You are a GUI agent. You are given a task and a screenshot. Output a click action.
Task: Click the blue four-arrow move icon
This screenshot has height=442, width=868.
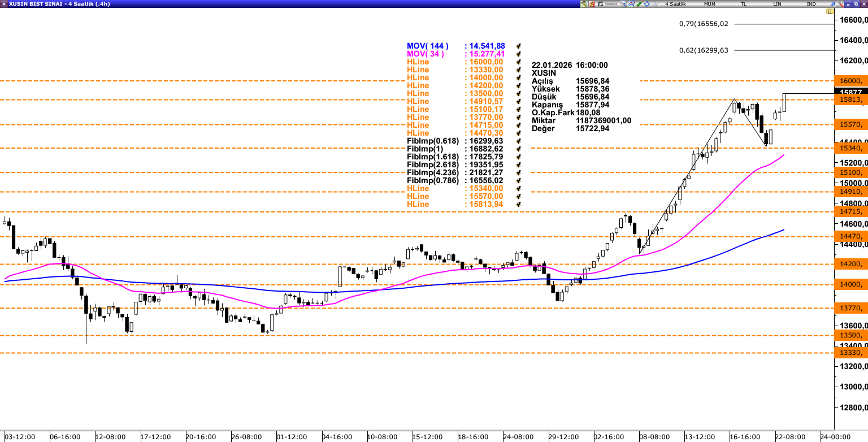[647, 4]
